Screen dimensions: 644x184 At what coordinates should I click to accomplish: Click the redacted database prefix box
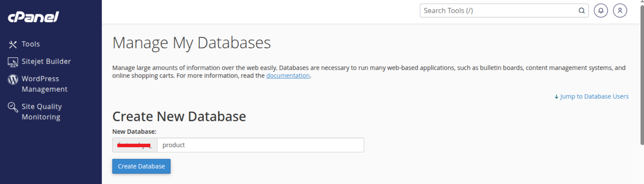pyautogui.click(x=135, y=145)
